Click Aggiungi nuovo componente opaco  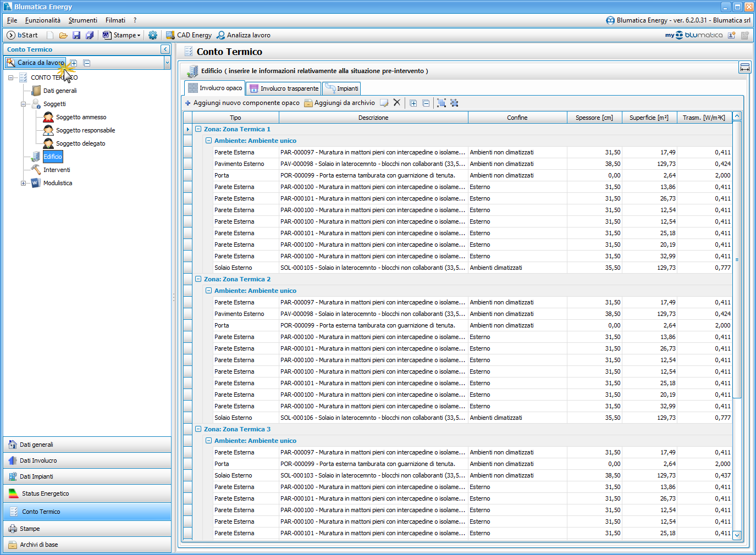[x=242, y=103]
